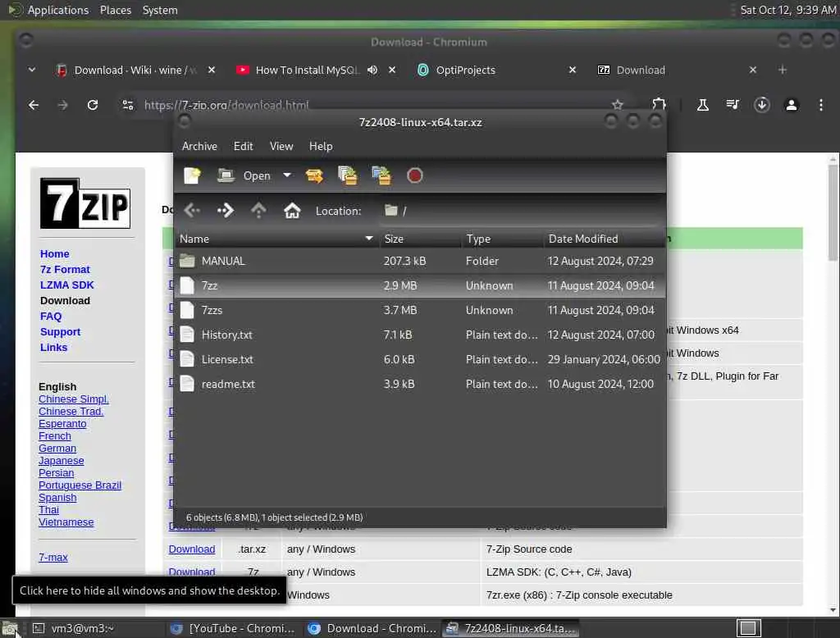Open the Chromium tab search chevron

coord(32,70)
